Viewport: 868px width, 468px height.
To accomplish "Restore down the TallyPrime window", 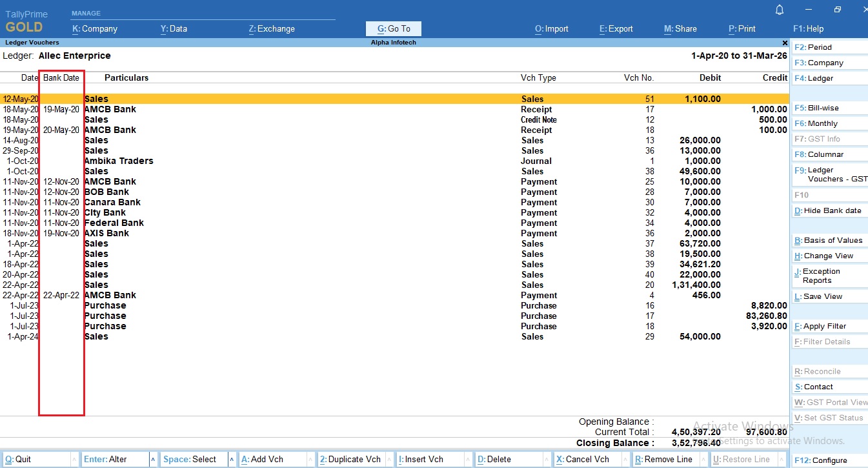I will coord(837,10).
